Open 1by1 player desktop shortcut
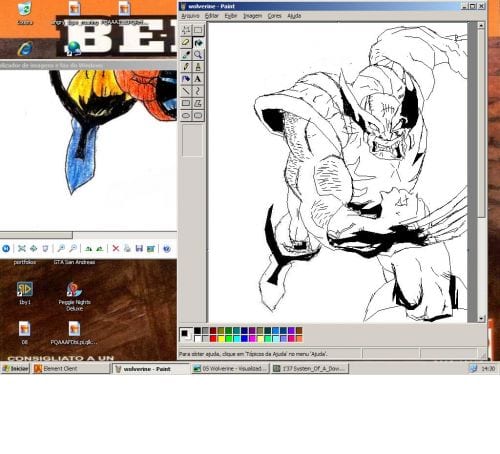The image size is (500, 454). click(x=25, y=294)
